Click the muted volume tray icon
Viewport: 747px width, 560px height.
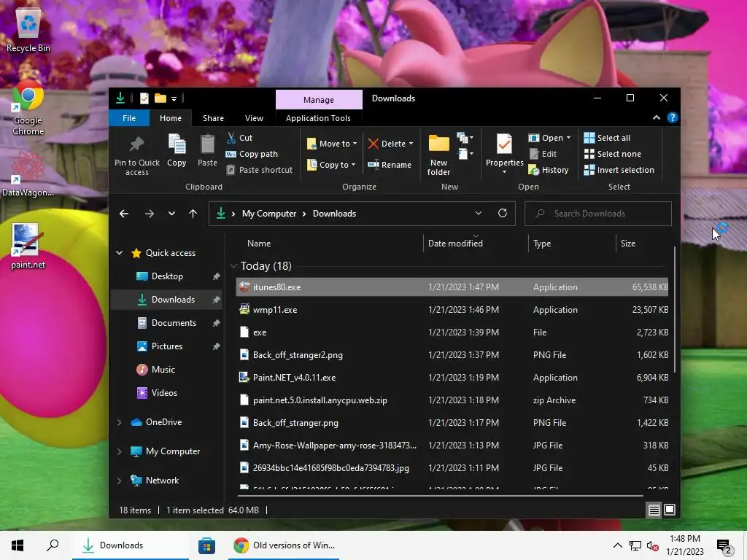click(652, 545)
